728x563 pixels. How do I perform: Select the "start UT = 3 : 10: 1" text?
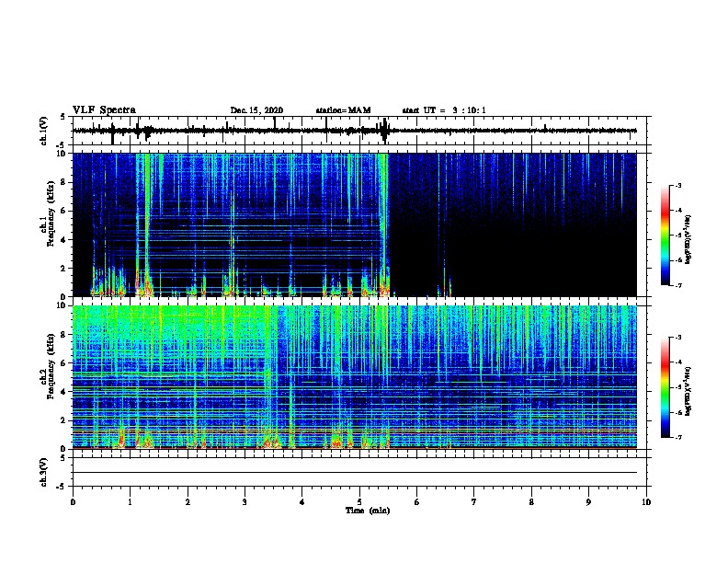(x=444, y=110)
